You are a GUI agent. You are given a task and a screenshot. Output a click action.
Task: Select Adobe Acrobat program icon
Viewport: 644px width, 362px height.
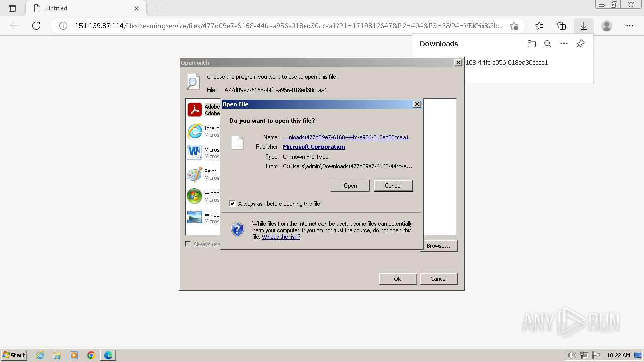tap(194, 110)
